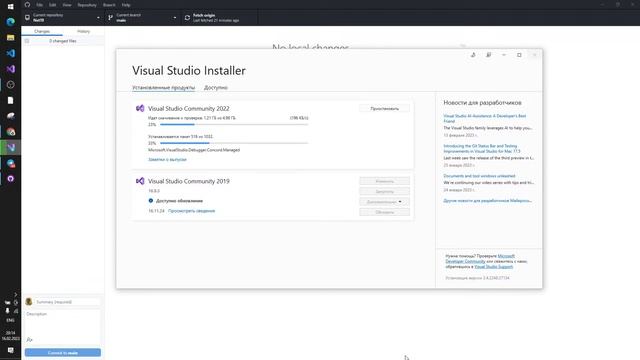Image resolution: width=640 pixels, height=360 pixels.
Task: Open Microsoft Developer Community link
Action: [x=480, y=258]
